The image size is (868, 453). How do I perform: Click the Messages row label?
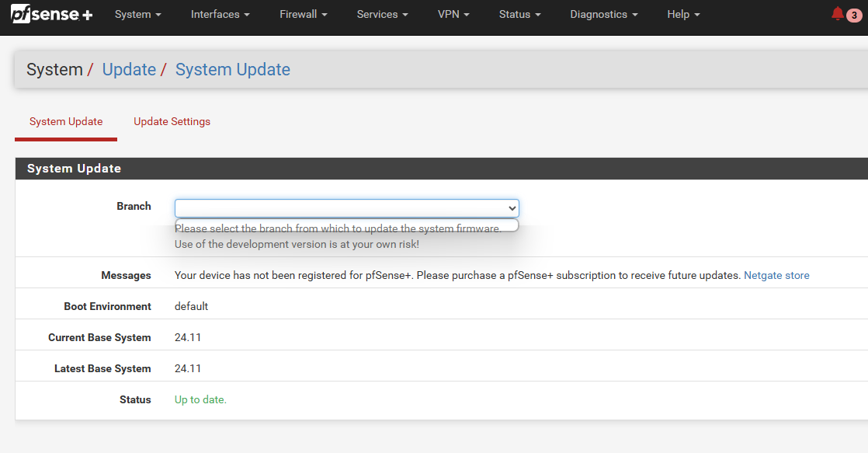(x=127, y=275)
